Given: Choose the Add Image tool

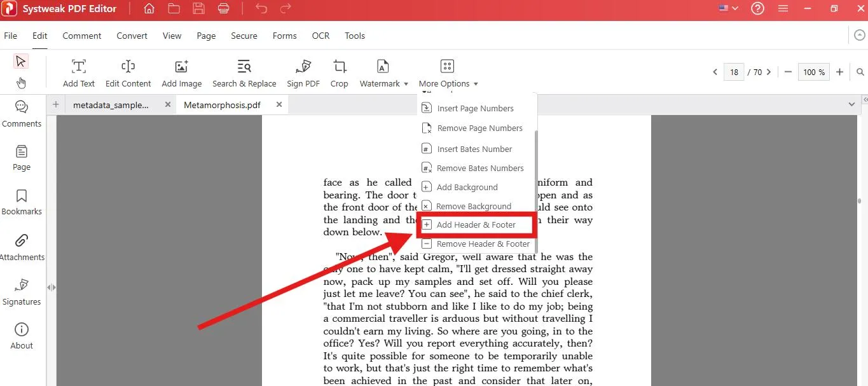Looking at the screenshot, I should tap(181, 73).
